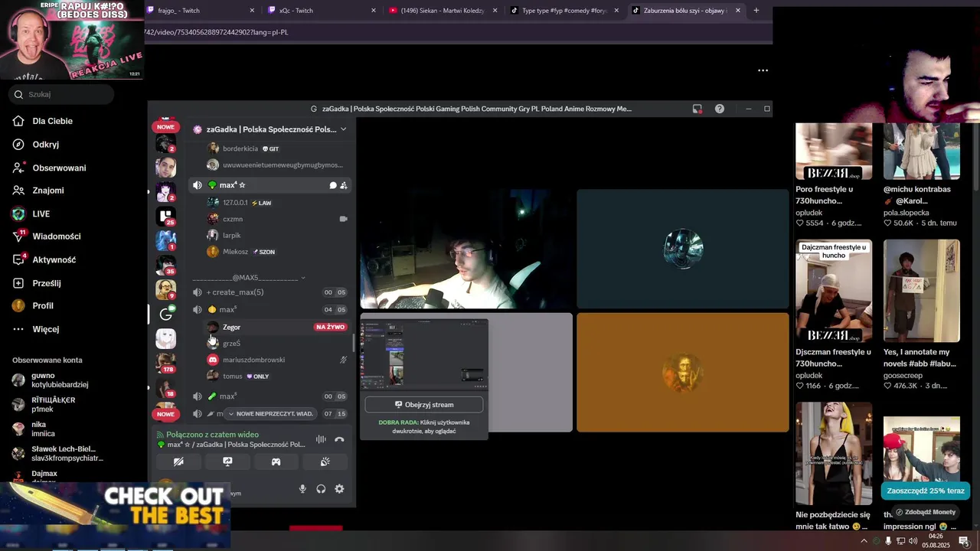
Task: Open Poro freestyle u 730huncho video thumbnail
Action: 834,152
